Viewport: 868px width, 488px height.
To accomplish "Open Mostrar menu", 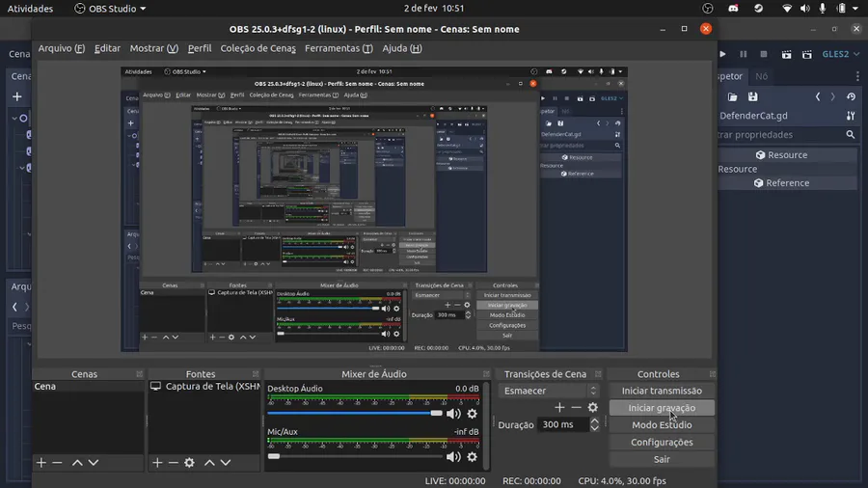I will pos(154,48).
